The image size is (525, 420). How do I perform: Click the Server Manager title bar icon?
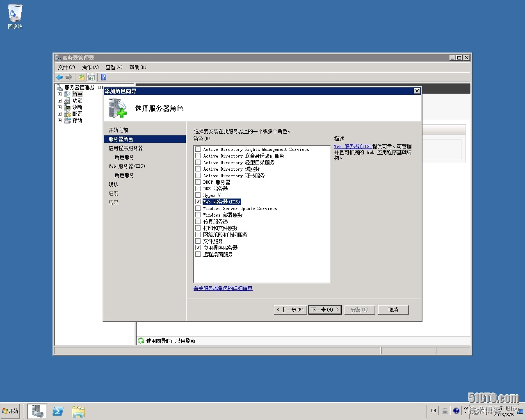(58, 58)
